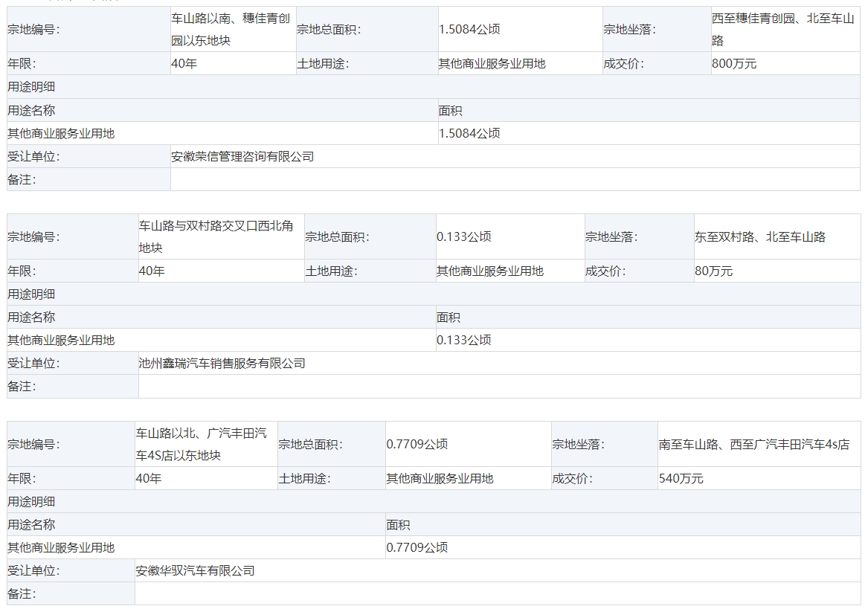Click 0.7709公顷 in third table's usage detail row
This screenshot has width=868, height=609.
click(417, 547)
